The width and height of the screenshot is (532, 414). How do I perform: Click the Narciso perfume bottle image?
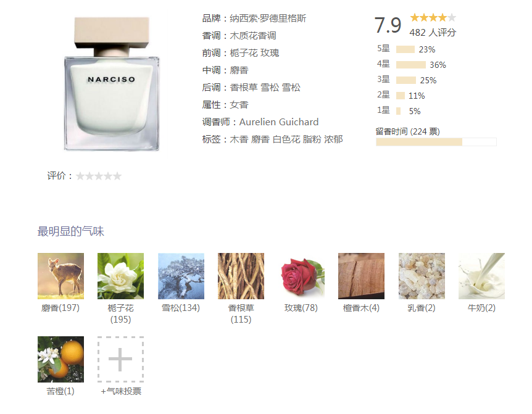coord(112,83)
